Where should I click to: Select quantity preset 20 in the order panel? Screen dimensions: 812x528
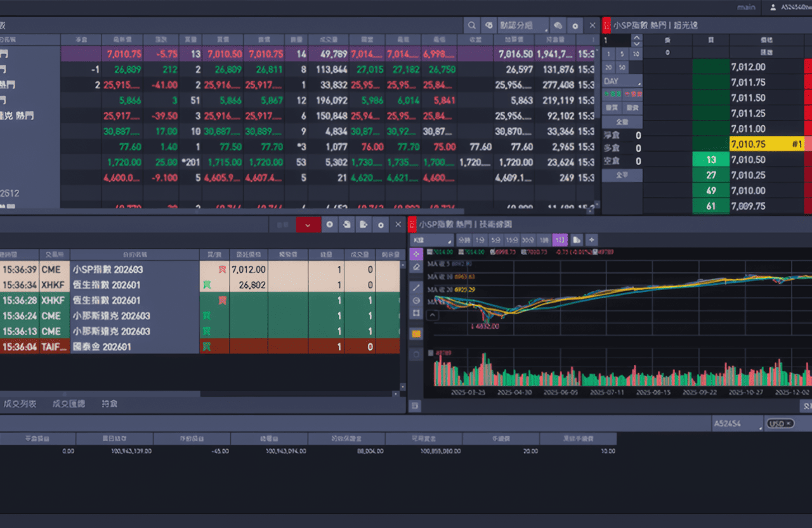coord(607,67)
